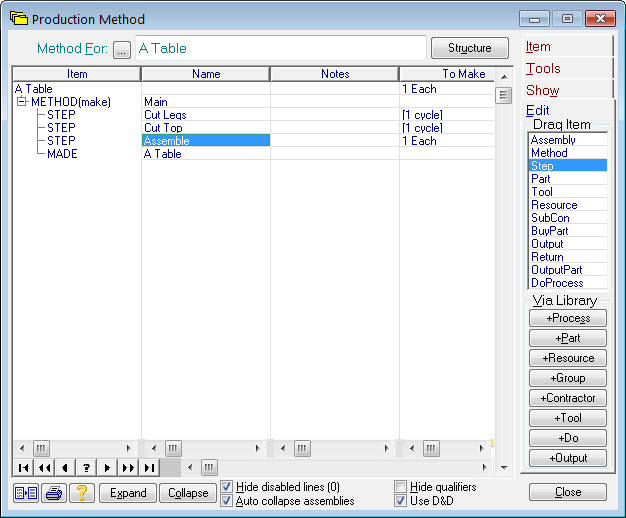Click the Production Method window folder icon
This screenshot has width=626, height=518.
(19, 19)
